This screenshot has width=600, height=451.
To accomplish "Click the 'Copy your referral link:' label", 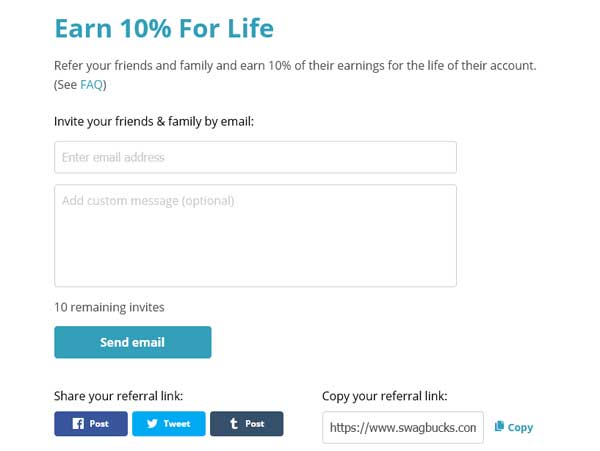I will 385,396.
